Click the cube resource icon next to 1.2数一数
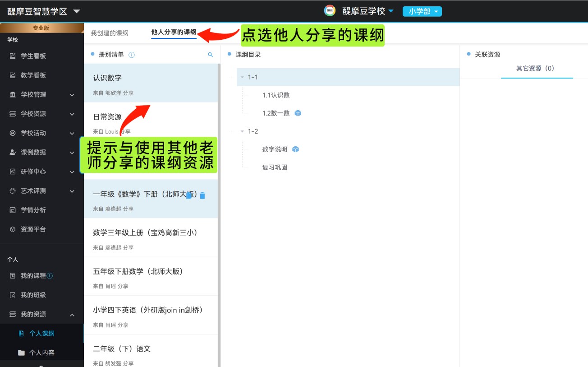Image resolution: width=588 pixels, height=367 pixels. (x=298, y=113)
